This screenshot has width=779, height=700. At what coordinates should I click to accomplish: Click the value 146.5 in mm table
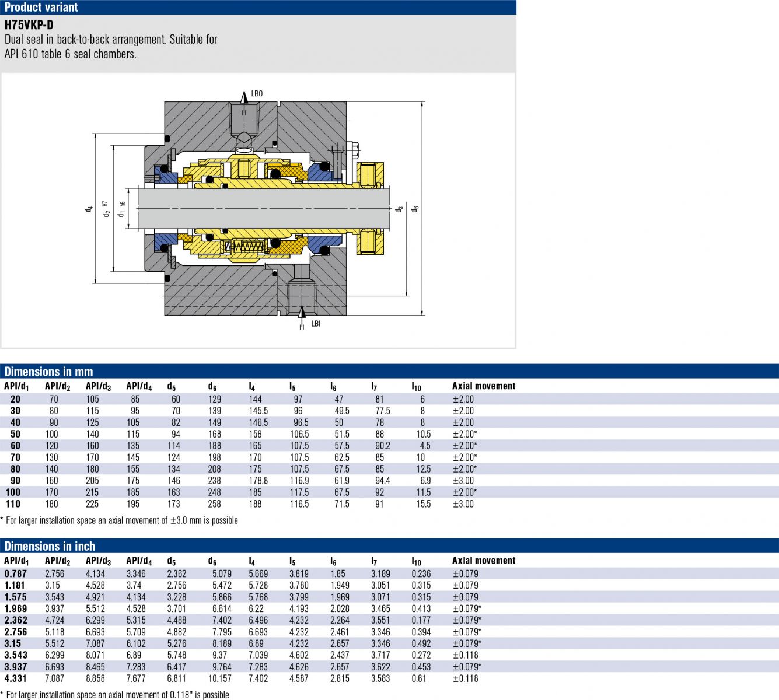tap(258, 422)
